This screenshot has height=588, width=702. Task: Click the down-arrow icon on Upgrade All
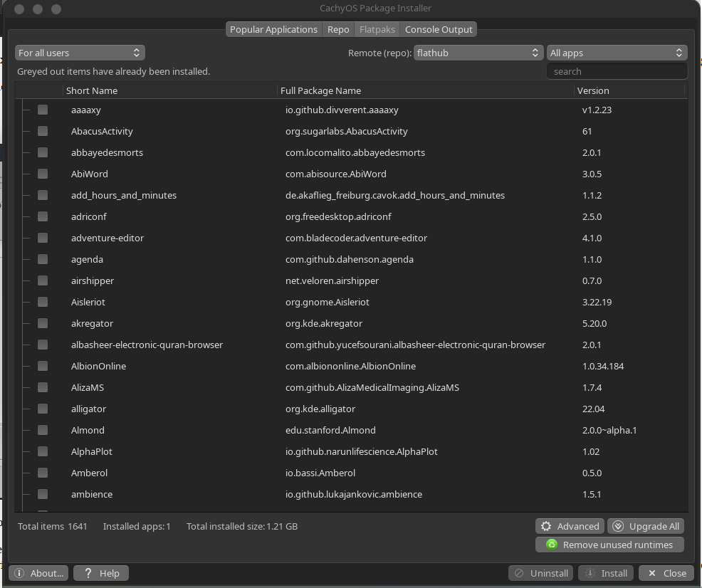[618, 526]
